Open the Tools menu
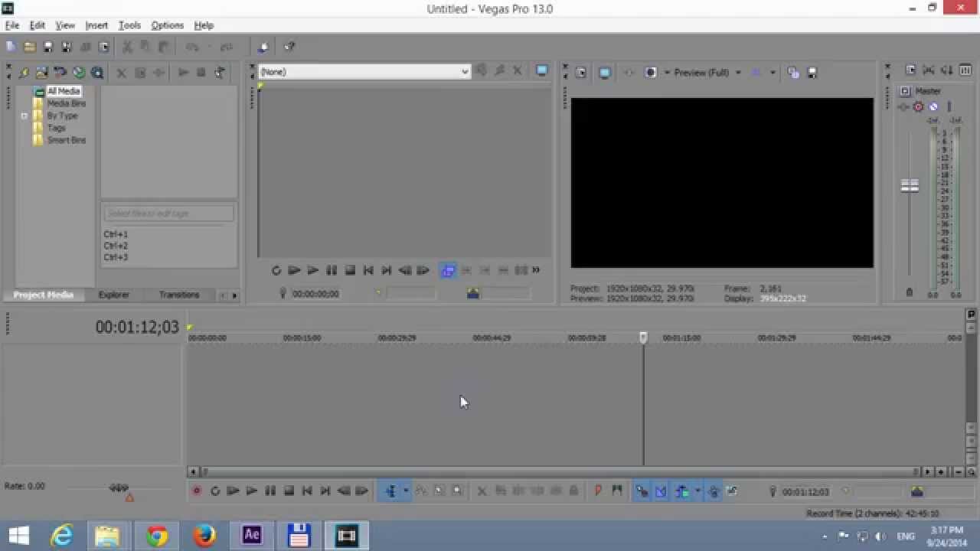 click(x=129, y=25)
